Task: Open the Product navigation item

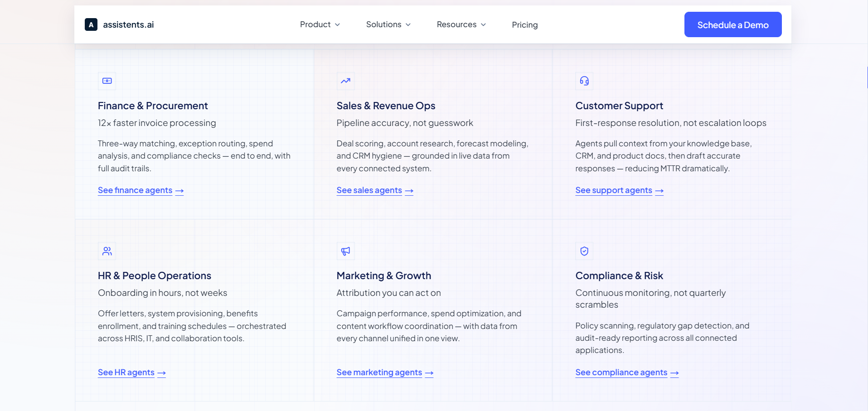Action: pos(320,24)
